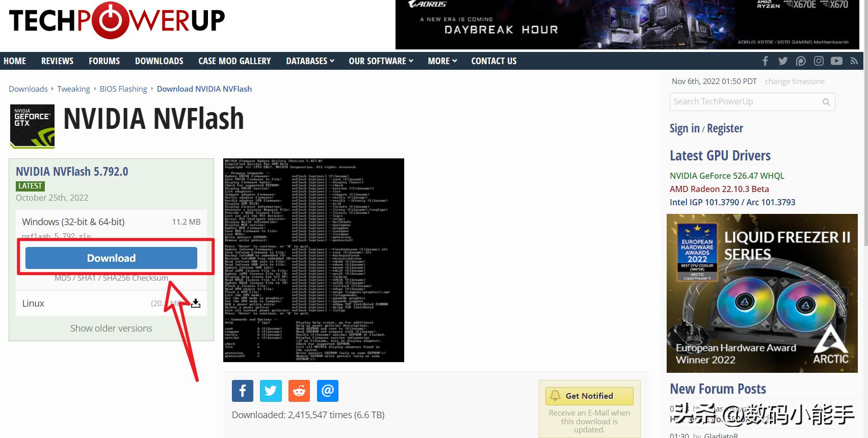Open the Tweaking breadcrumb link
The height and width of the screenshot is (438, 868).
click(73, 89)
